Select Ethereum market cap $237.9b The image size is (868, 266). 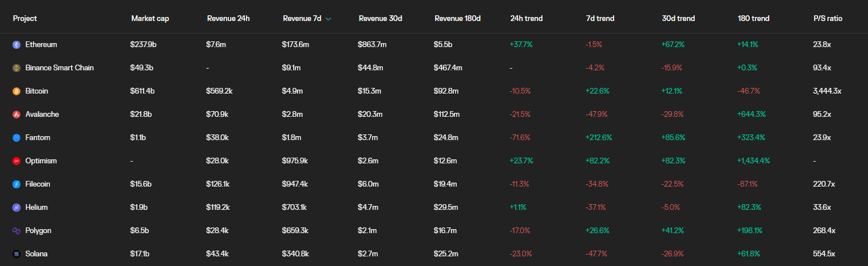(142, 44)
